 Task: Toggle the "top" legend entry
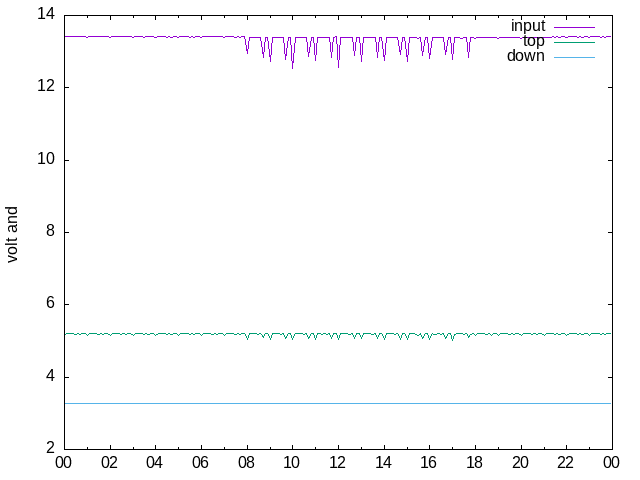tap(533, 41)
